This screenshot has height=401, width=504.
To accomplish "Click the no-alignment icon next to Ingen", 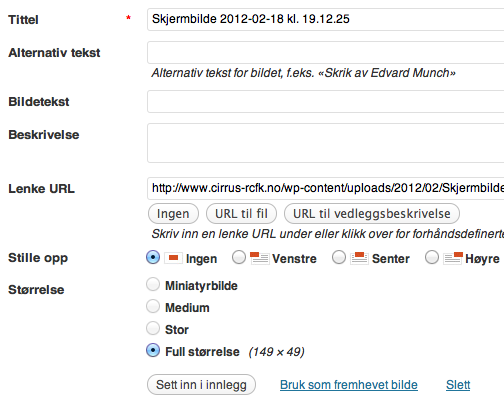I will tap(173, 258).
